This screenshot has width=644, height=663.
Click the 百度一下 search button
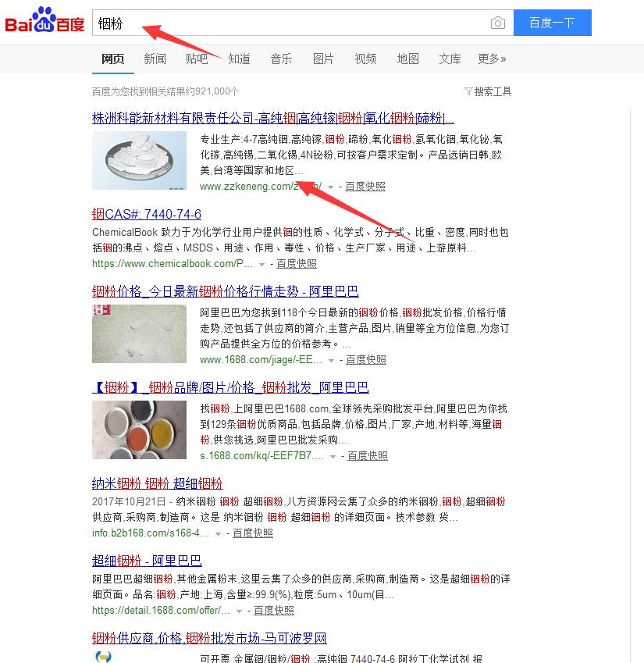553,23
